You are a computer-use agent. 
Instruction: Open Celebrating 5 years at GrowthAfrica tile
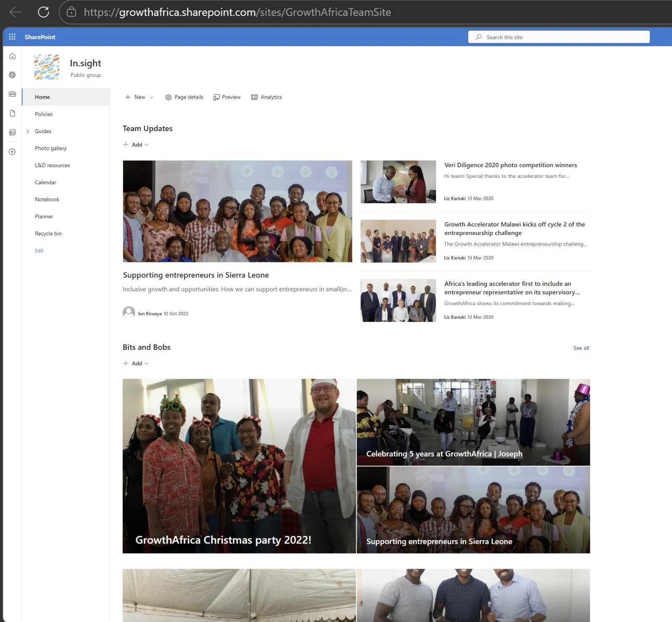[x=473, y=422]
